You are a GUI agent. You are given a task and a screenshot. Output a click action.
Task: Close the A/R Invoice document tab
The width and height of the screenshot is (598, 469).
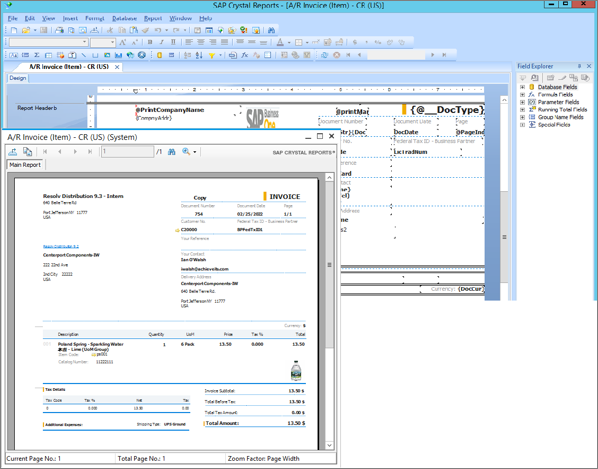coord(117,67)
